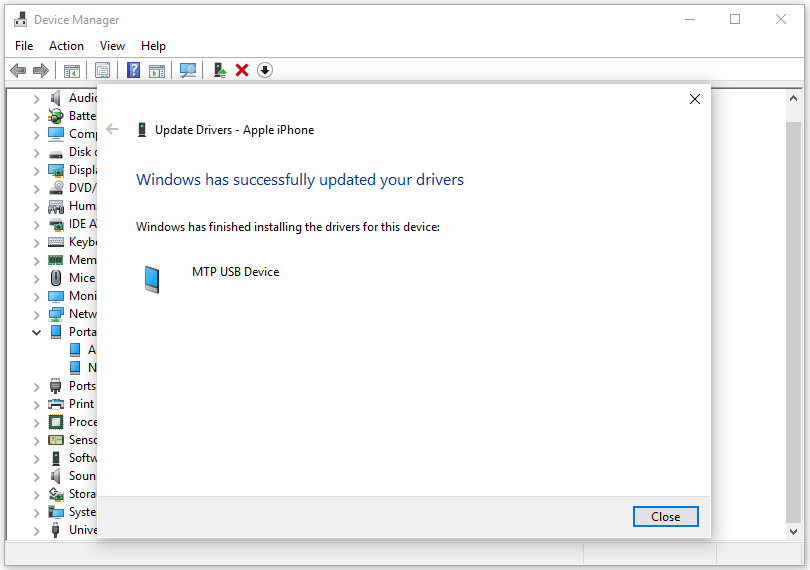
Task: Select the Mice icon in tree
Action: click(x=56, y=278)
